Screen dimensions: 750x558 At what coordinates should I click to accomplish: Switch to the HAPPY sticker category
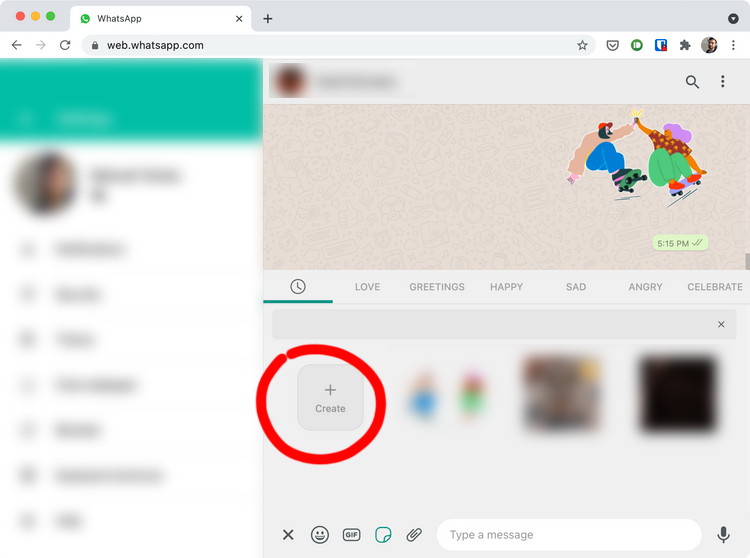[506, 287]
